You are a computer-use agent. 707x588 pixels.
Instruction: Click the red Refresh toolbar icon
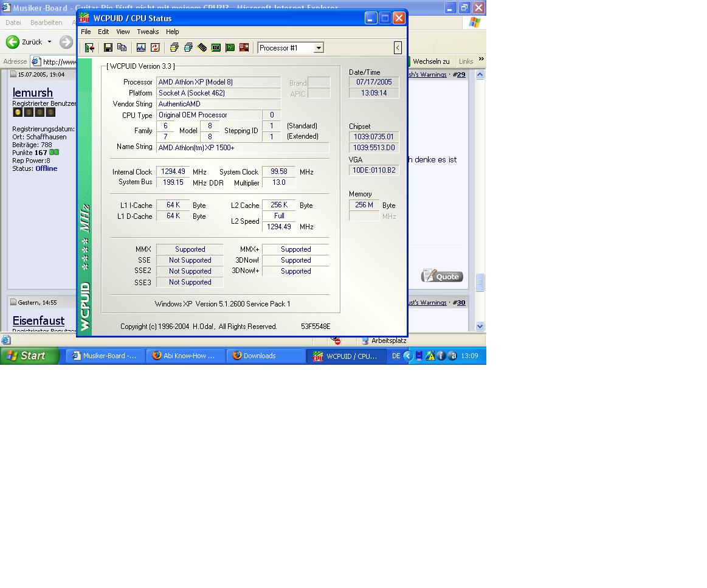(x=155, y=48)
